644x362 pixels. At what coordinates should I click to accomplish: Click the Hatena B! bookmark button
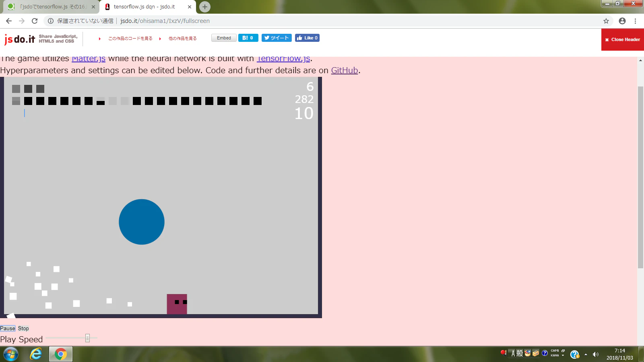pos(248,38)
